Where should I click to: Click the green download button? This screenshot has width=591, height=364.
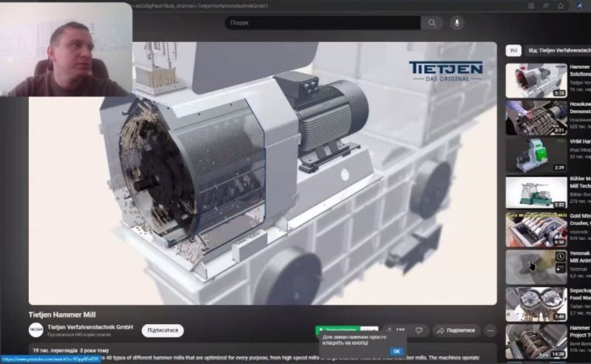pyautogui.click(x=338, y=329)
